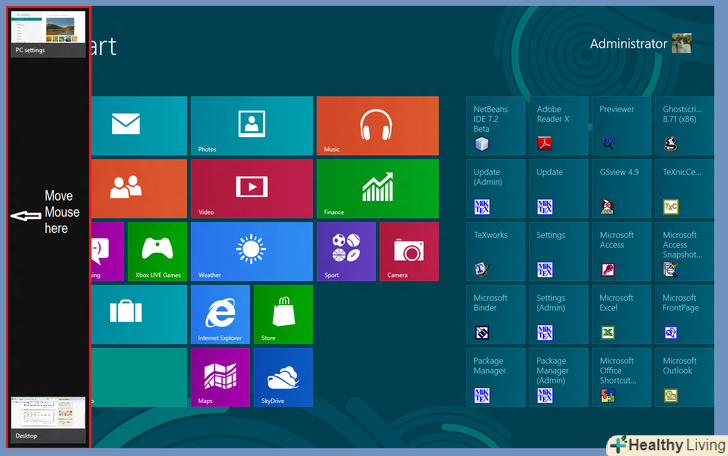Image resolution: width=728 pixels, height=456 pixels.
Task: Open NetBeans IDE 7.2 Beta tile
Action: point(497,126)
